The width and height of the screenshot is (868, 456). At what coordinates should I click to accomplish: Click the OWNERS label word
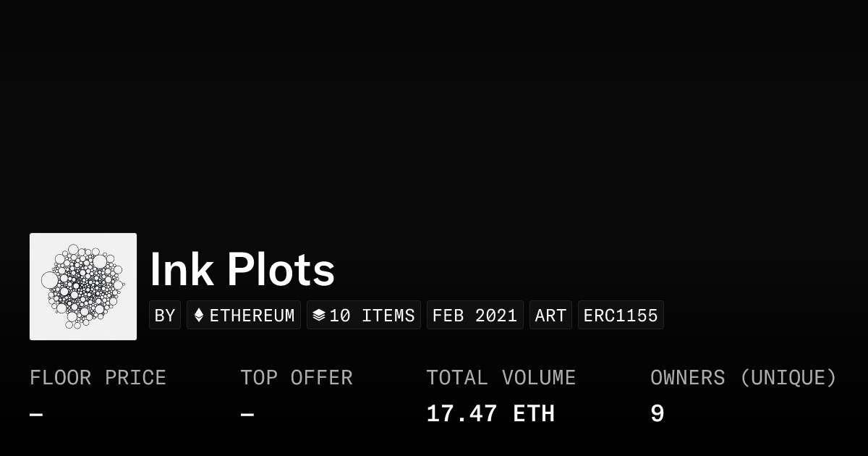[687, 378]
